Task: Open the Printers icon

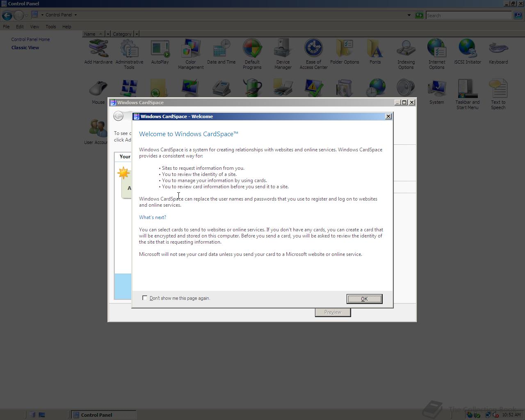Action: 283,88
